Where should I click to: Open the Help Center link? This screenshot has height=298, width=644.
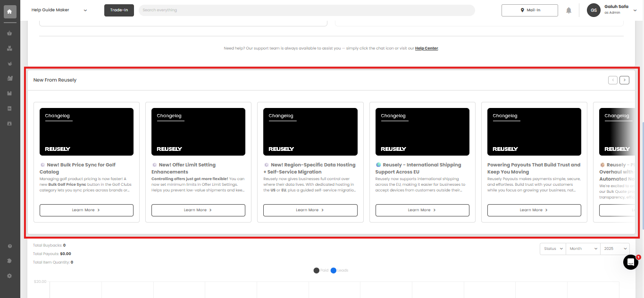(427, 48)
